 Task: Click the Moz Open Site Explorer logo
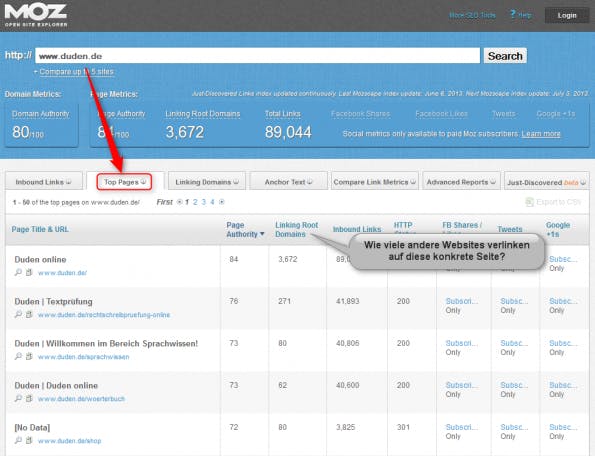[36, 15]
